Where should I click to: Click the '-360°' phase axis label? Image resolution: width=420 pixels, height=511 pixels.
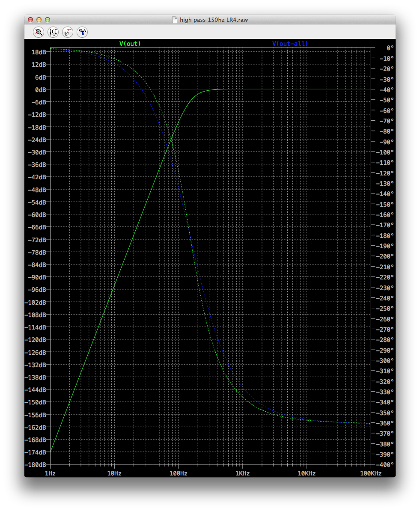pyautogui.click(x=385, y=423)
